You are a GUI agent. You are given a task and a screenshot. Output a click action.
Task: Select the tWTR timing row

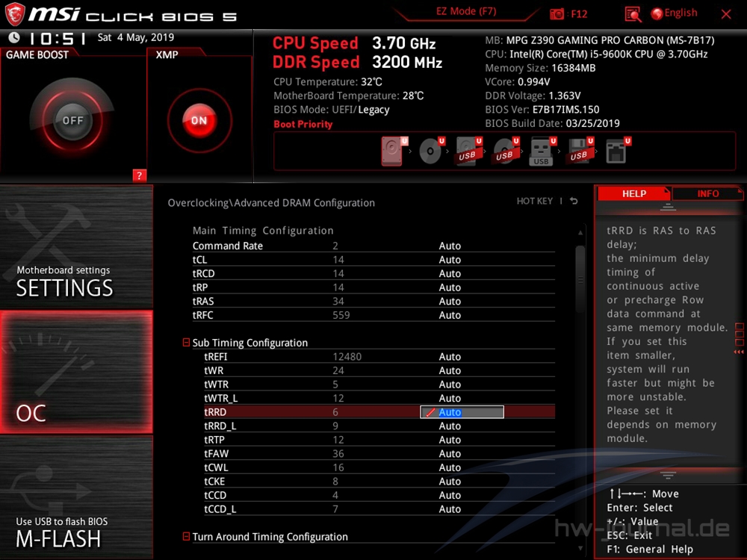pos(379,385)
